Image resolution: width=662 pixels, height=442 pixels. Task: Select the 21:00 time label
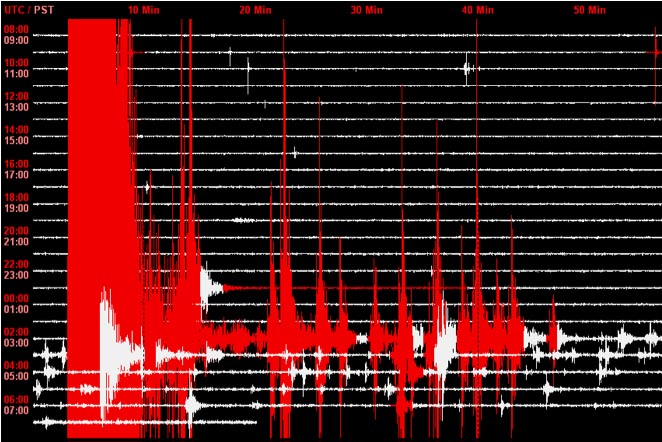[16, 241]
